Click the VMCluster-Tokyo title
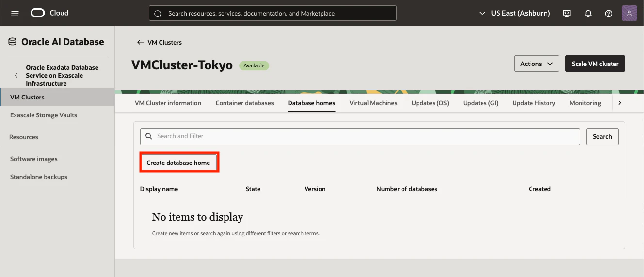644x277 pixels. coord(182,65)
